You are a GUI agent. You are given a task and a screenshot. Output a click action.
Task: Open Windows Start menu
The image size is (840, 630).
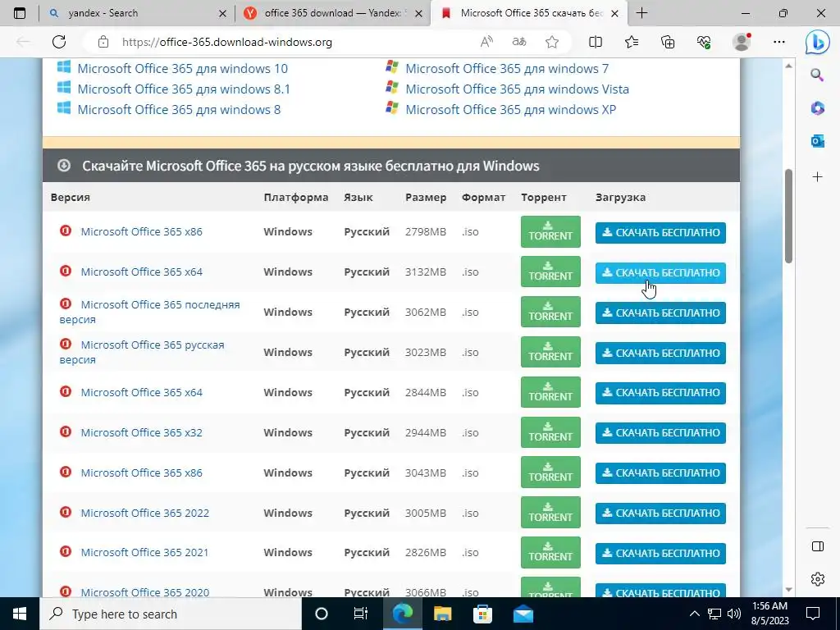[20, 614]
